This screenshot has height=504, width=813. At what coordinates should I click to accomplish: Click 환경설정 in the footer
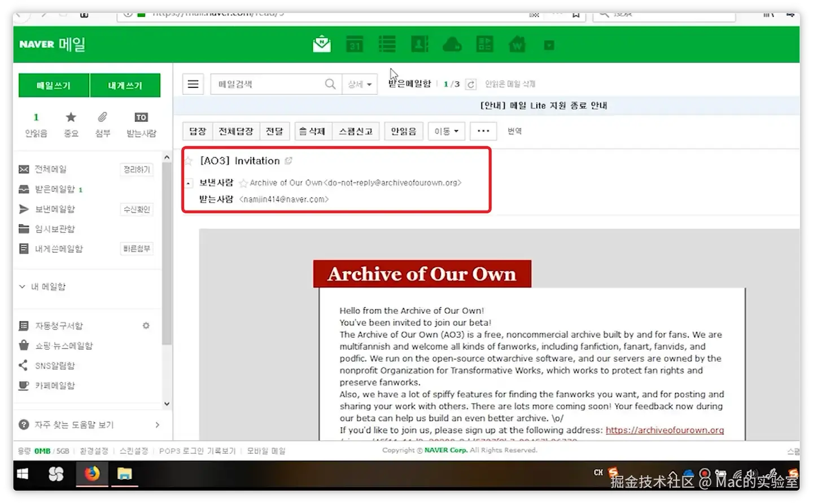(94, 451)
